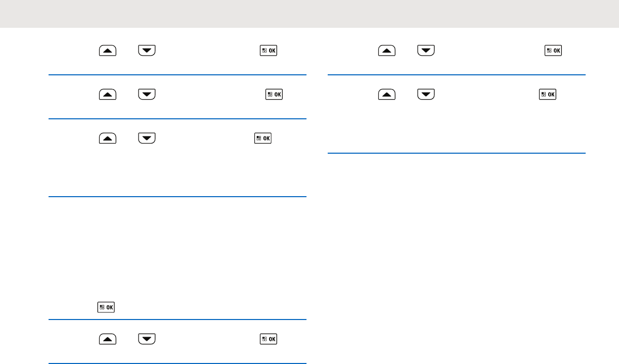
Task: Hit the OK key in left column's second row
Action: click(x=274, y=94)
